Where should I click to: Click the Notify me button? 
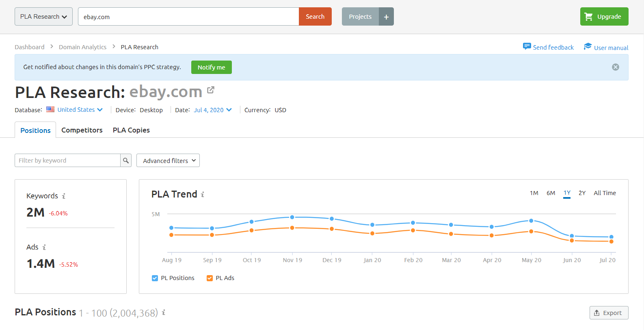[x=212, y=67]
